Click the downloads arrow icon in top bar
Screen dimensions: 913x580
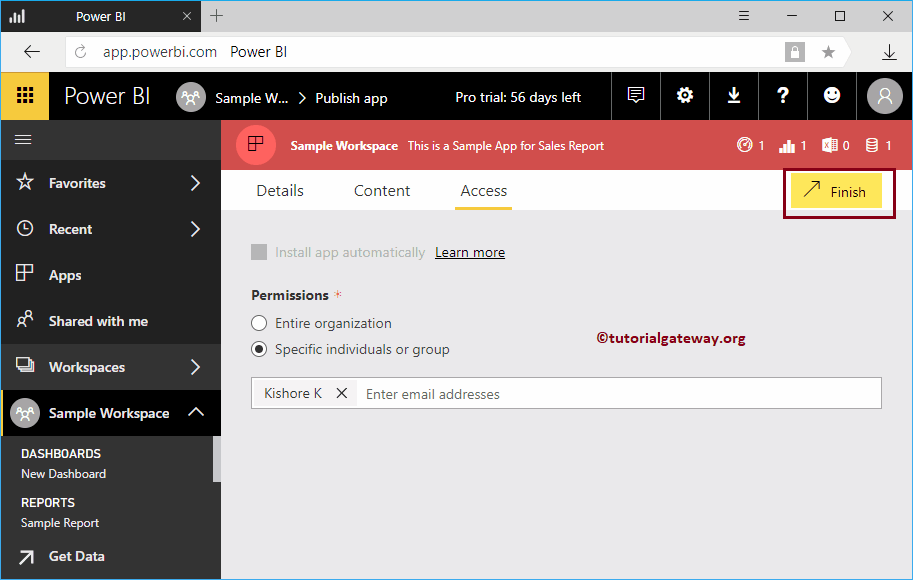pyautogui.click(x=733, y=94)
